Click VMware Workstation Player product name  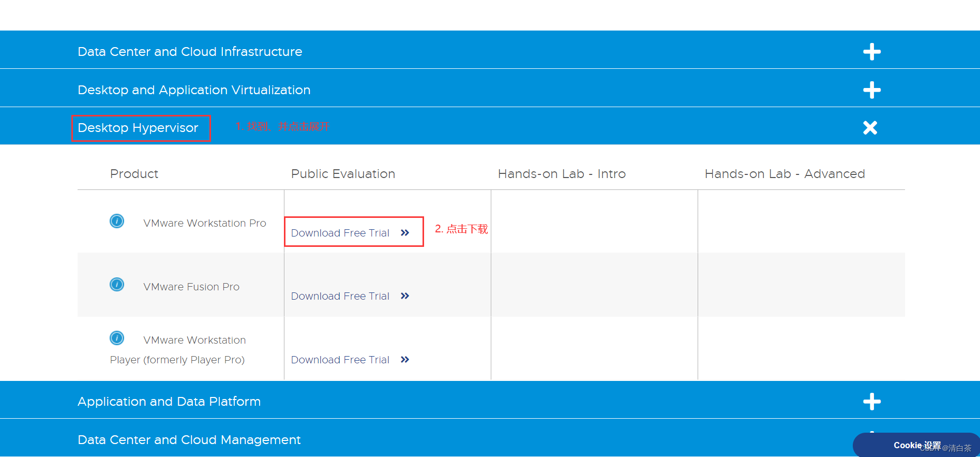[178, 350]
